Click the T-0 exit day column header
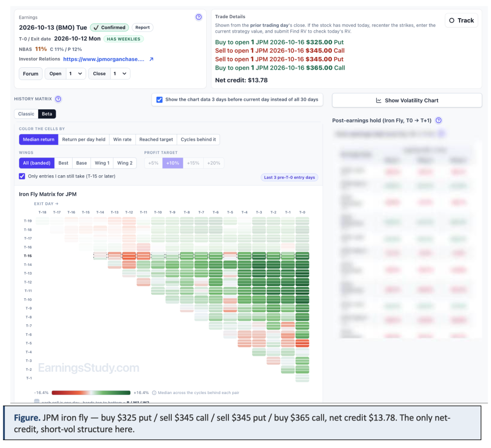The height and width of the screenshot is (448, 491). tap(302, 212)
